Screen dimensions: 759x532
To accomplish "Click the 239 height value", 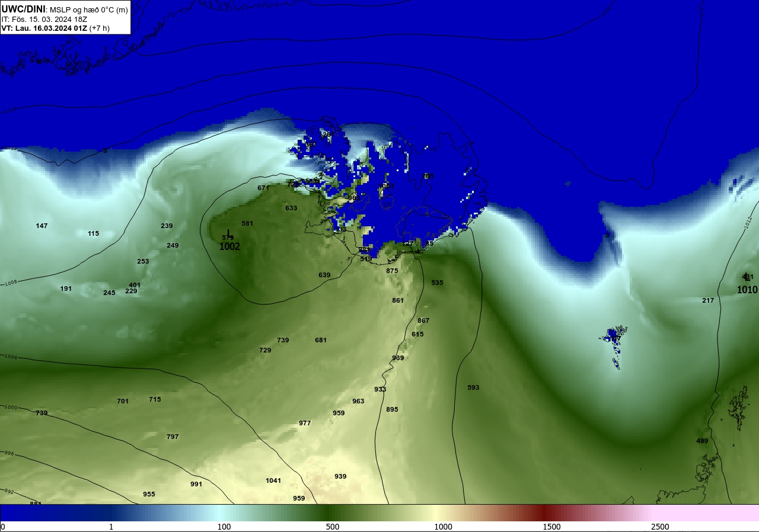I will pyautogui.click(x=167, y=226).
